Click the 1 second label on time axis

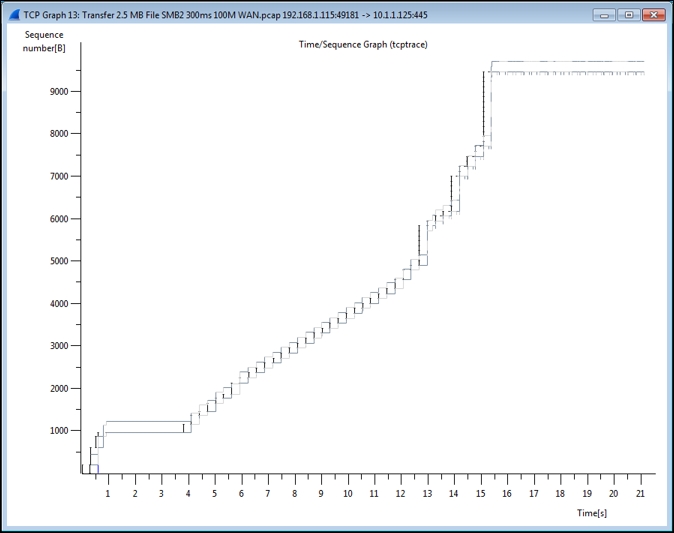(108, 493)
